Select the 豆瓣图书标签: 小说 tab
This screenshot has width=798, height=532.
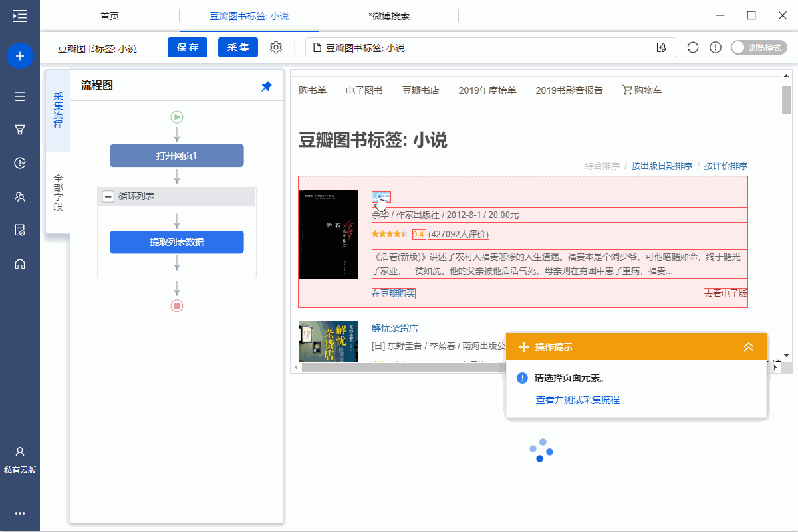point(249,16)
